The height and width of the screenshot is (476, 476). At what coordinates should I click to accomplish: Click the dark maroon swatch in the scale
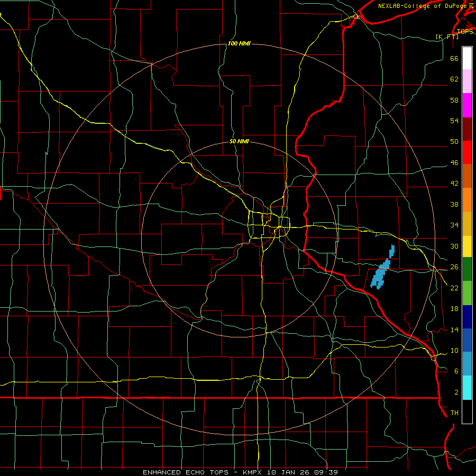click(467, 129)
